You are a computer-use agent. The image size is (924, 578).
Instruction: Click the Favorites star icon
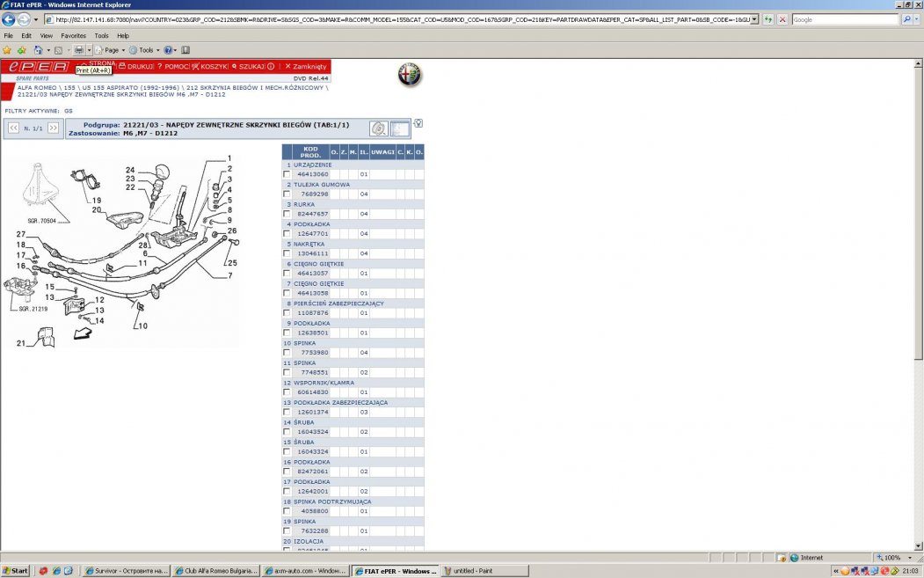click(7, 50)
